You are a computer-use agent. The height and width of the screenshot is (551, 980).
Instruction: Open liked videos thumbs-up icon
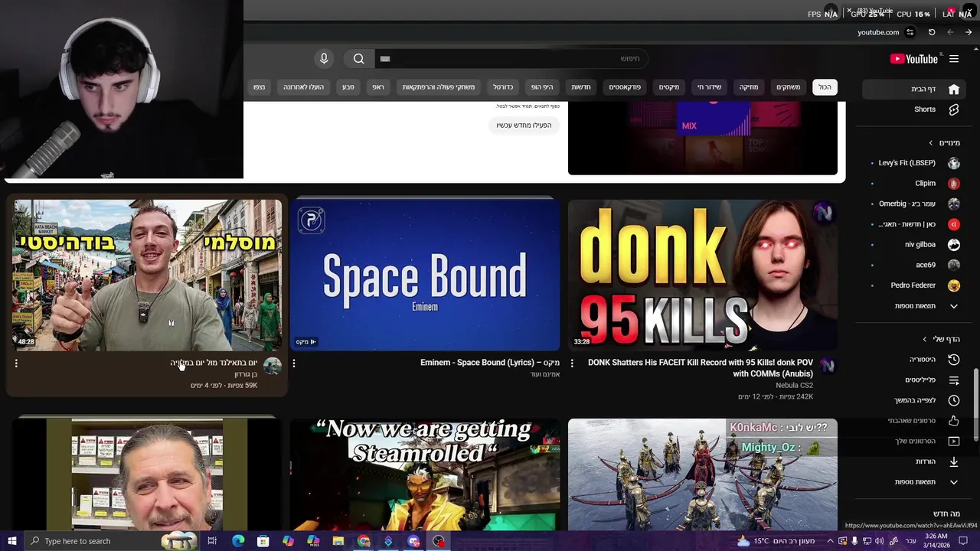coord(954,420)
